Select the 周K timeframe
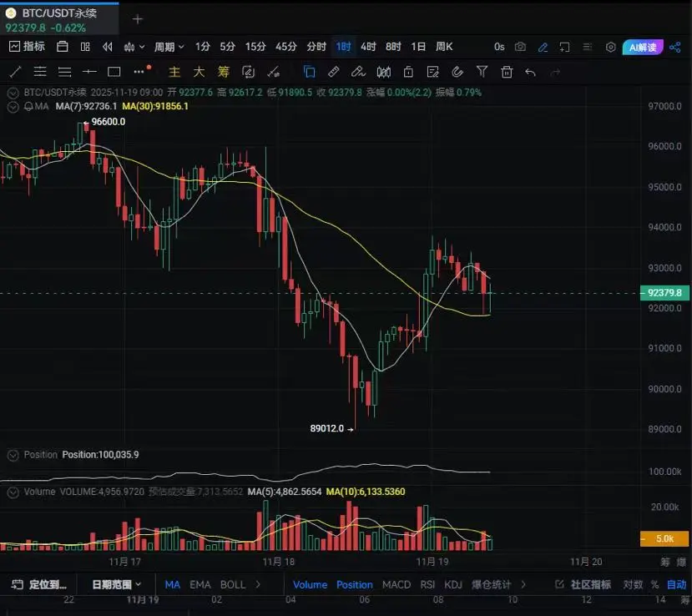This screenshot has height=616, width=692. 444,47
